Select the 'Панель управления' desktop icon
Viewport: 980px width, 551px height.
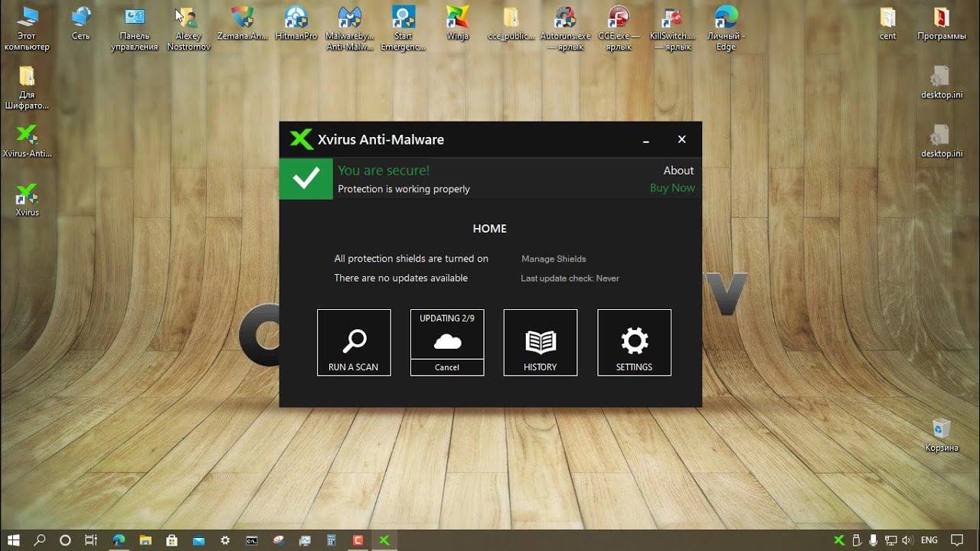click(135, 28)
